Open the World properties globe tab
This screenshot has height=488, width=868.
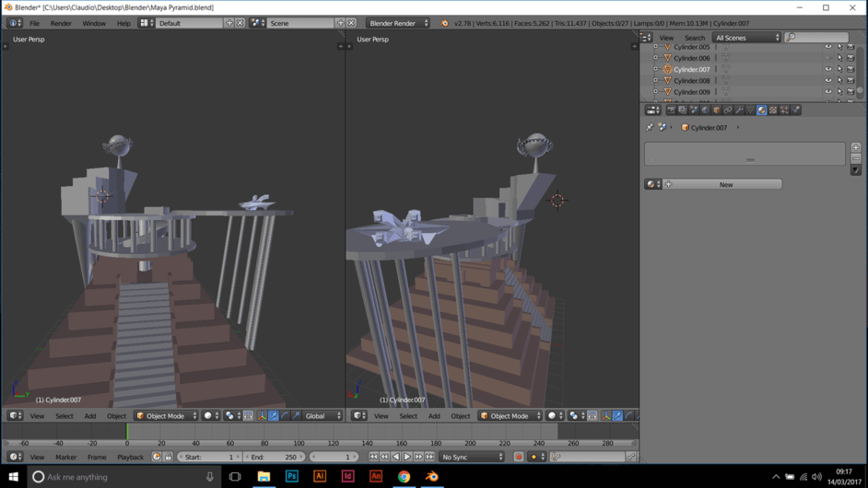(705, 110)
